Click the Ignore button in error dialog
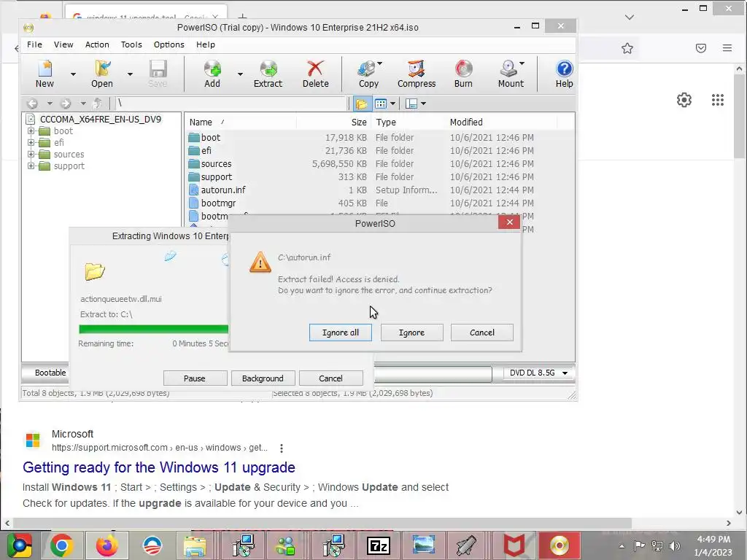 click(x=411, y=332)
